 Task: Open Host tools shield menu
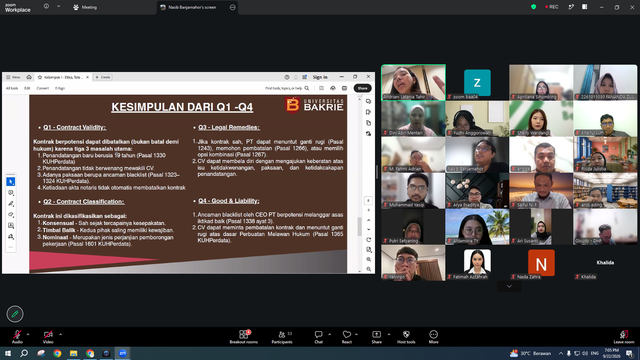click(x=406, y=337)
